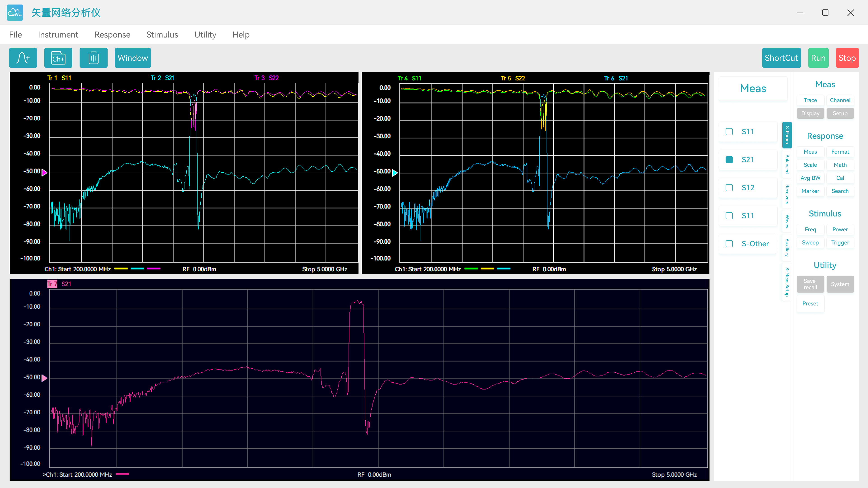Switch to the Balanced vertical tab
The image size is (868, 488).
[x=787, y=164]
